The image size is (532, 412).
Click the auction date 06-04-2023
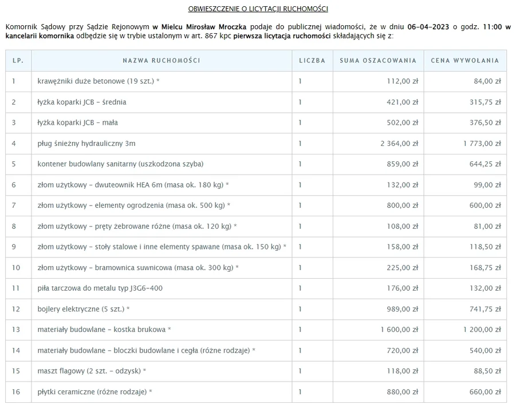(428, 27)
